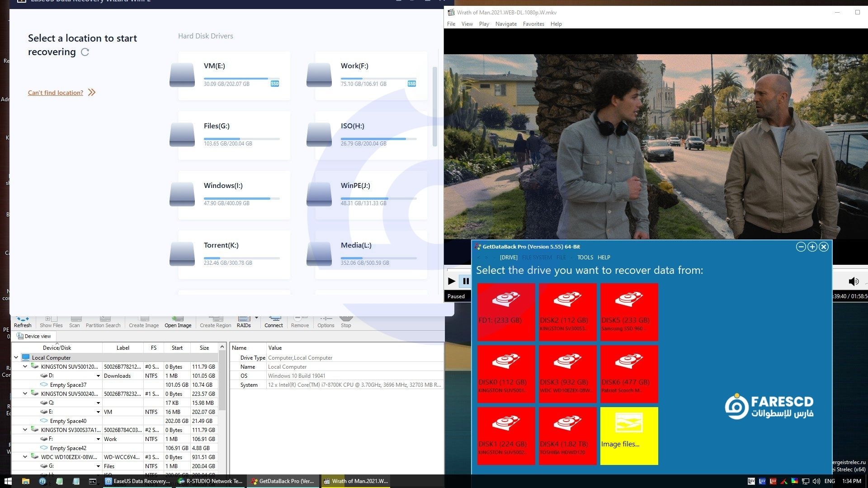Open dropdown arrow on the E: partition row
The image size is (868, 488).
pyautogui.click(x=98, y=412)
